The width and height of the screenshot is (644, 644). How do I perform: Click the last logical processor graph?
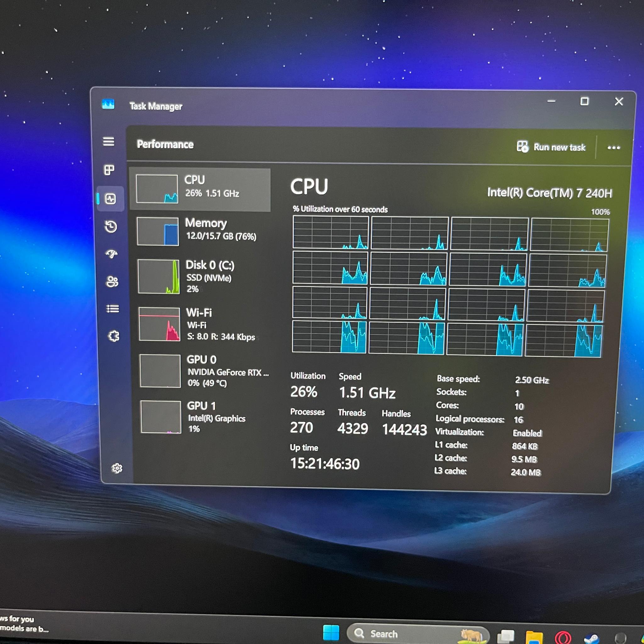(x=564, y=341)
